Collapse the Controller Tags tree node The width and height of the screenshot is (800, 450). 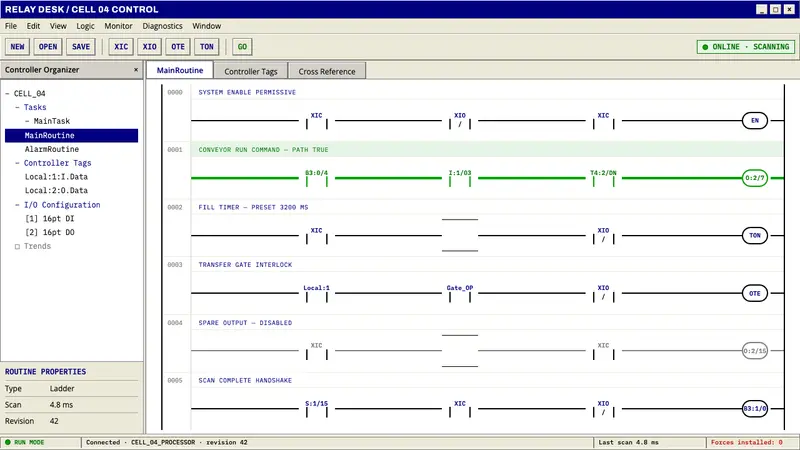point(17,163)
